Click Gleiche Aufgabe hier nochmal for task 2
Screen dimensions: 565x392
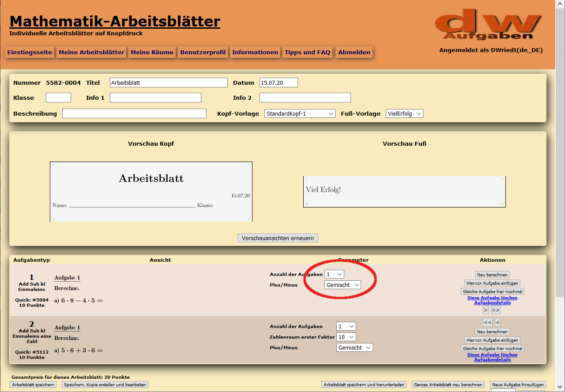click(492, 348)
